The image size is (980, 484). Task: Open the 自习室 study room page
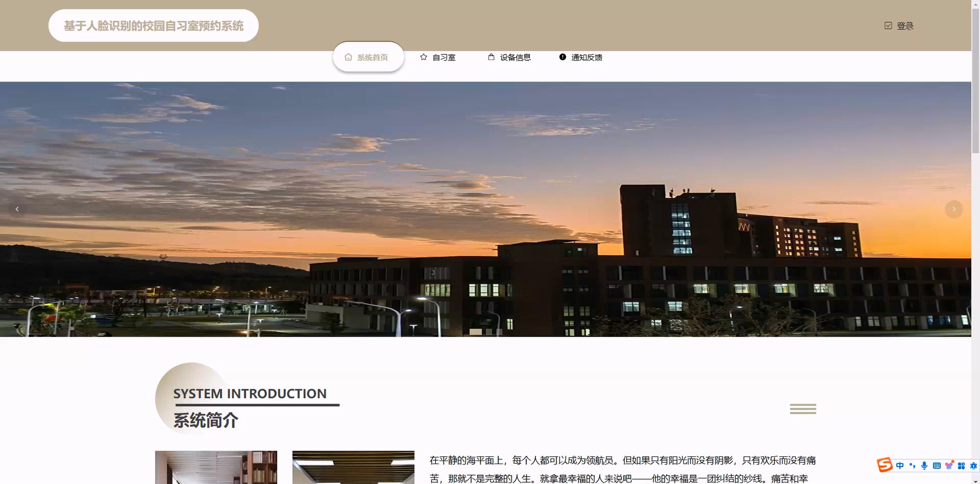(437, 57)
